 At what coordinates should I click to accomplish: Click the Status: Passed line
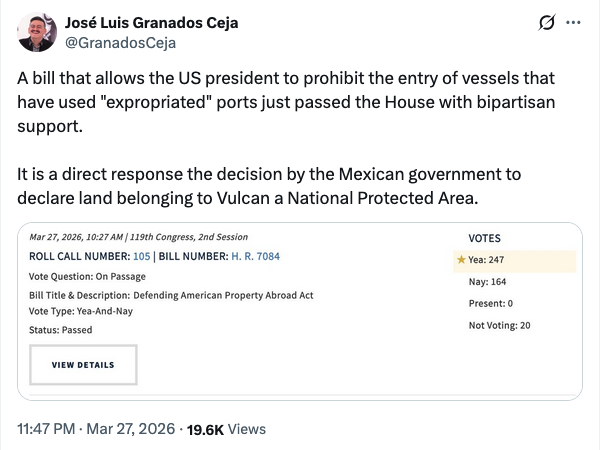(62, 329)
